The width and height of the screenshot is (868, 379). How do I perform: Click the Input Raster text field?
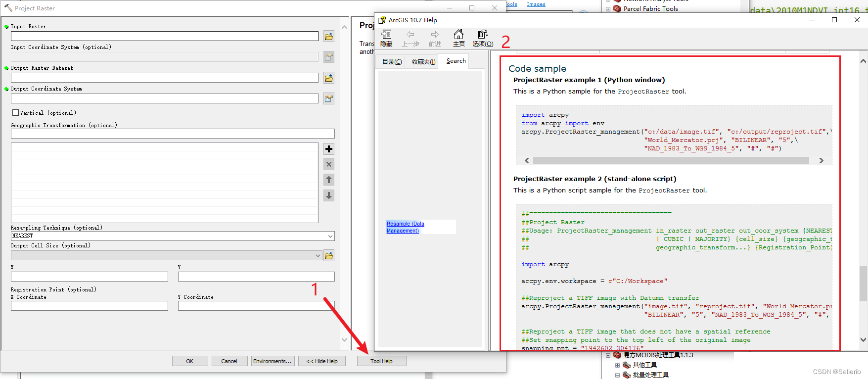tap(165, 36)
